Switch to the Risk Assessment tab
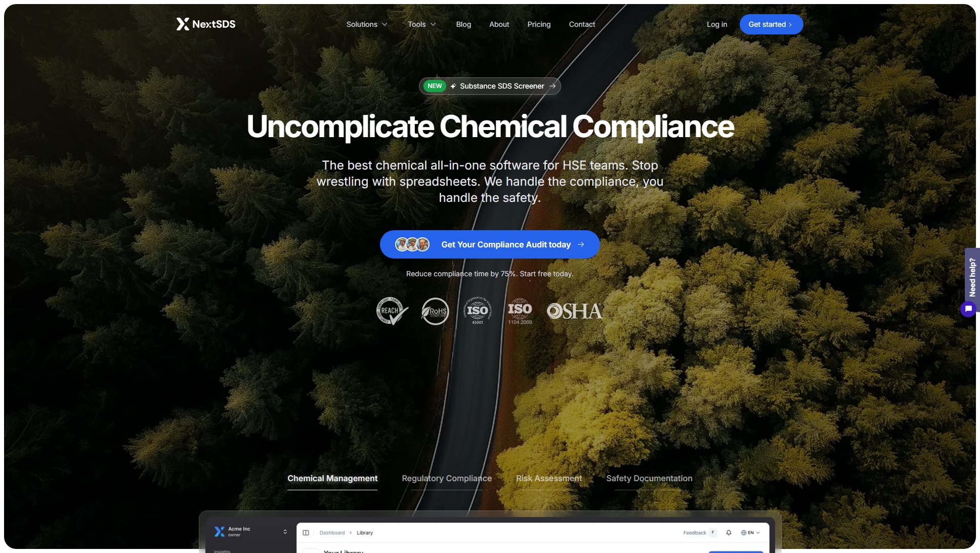This screenshot has height=553, width=980. 549,479
